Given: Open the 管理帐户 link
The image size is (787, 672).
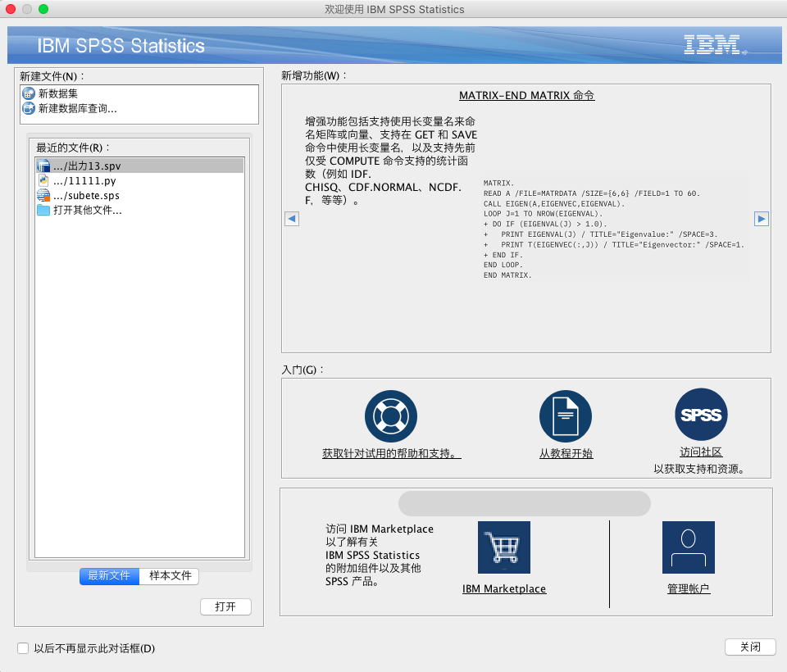Looking at the screenshot, I should coord(688,588).
